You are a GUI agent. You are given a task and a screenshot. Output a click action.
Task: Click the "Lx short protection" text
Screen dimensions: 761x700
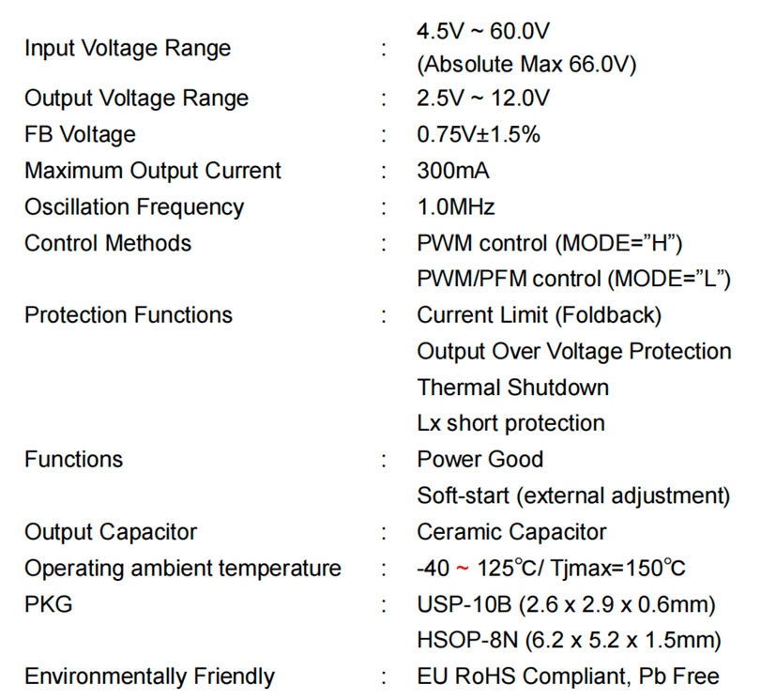[511, 423]
